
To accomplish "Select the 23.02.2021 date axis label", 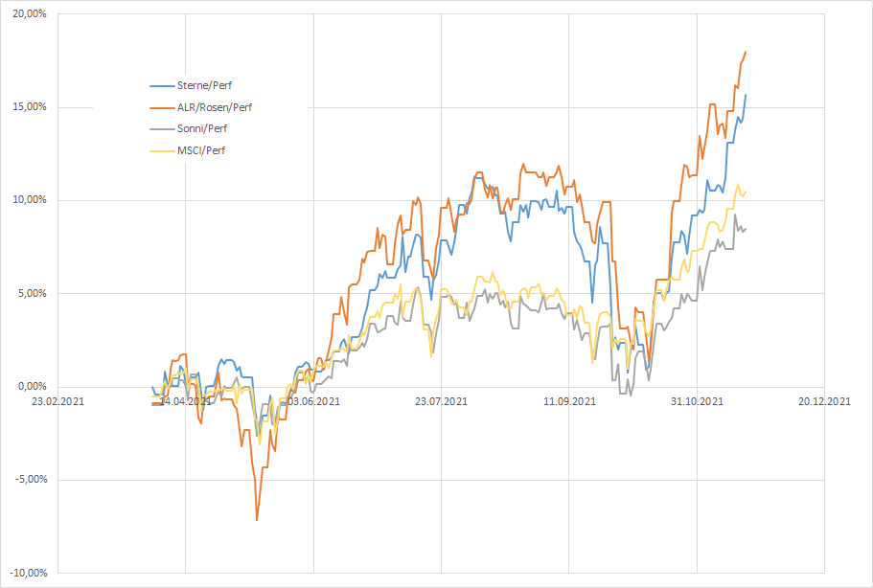I will coord(57,402).
